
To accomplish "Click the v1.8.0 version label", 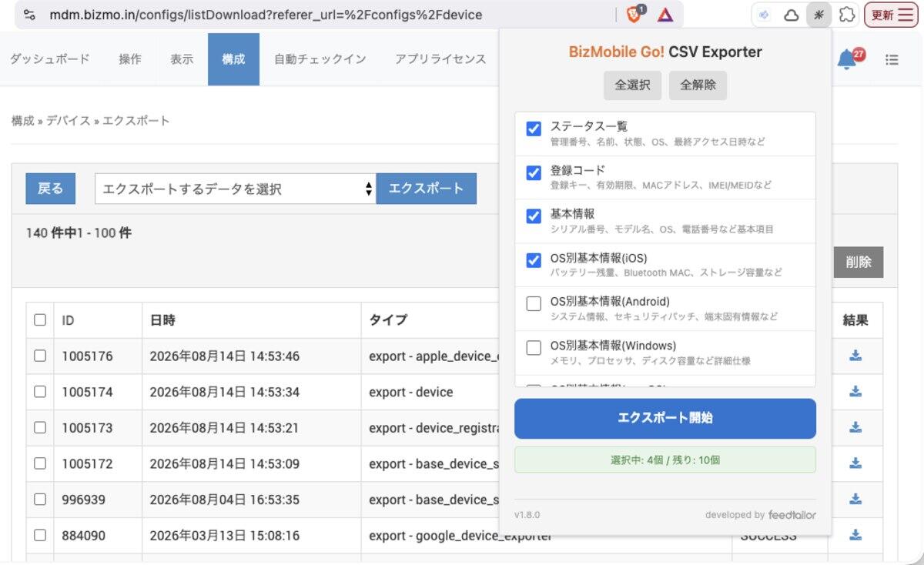I will [527, 514].
